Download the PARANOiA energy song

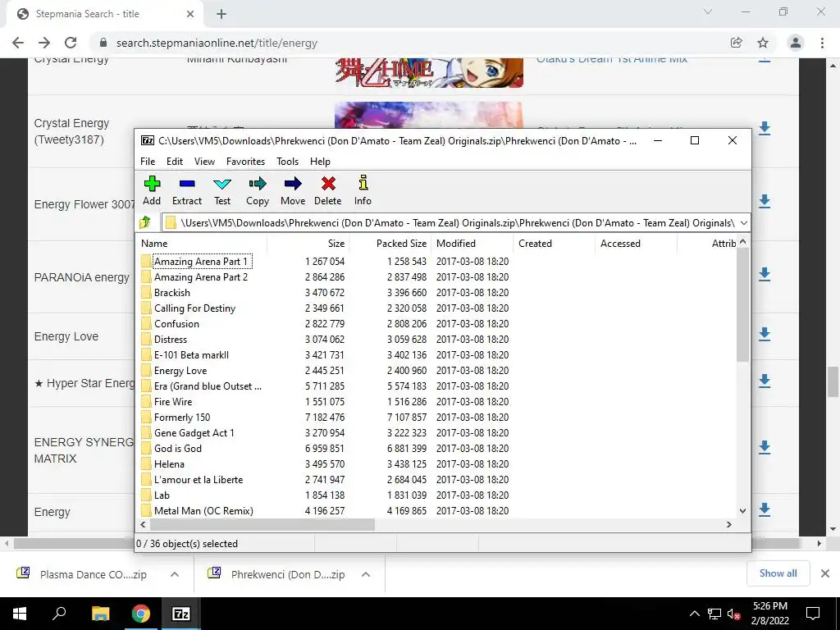765,274
